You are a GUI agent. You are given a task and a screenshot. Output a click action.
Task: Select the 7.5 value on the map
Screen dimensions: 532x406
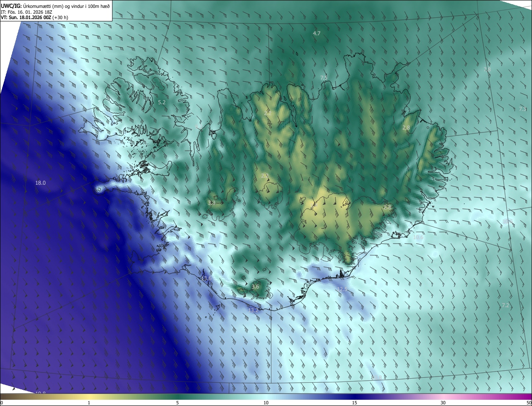[324, 78]
